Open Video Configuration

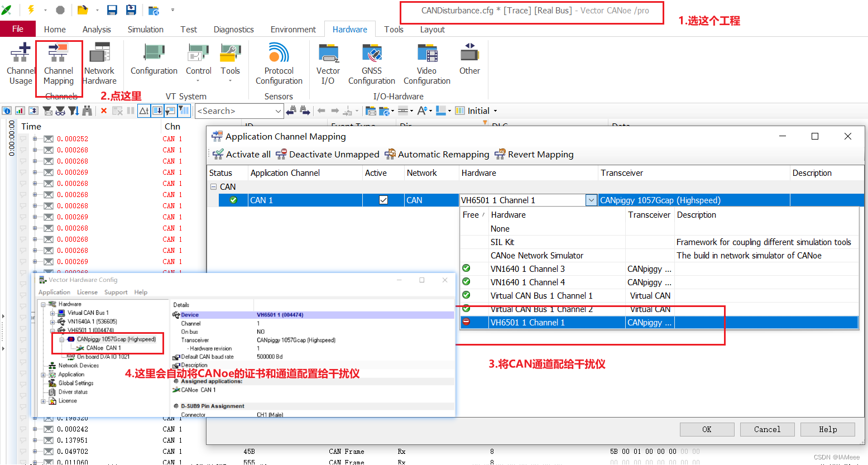427,64
